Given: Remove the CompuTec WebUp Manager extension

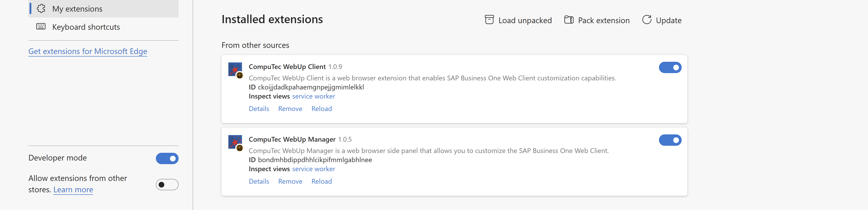Looking at the screenshot, I should (290, 181).
